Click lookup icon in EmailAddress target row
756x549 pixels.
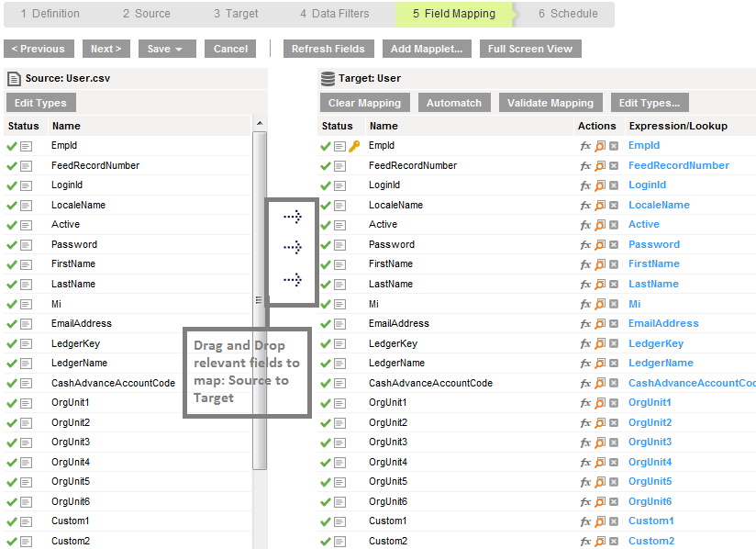click(x=600, y=324)
